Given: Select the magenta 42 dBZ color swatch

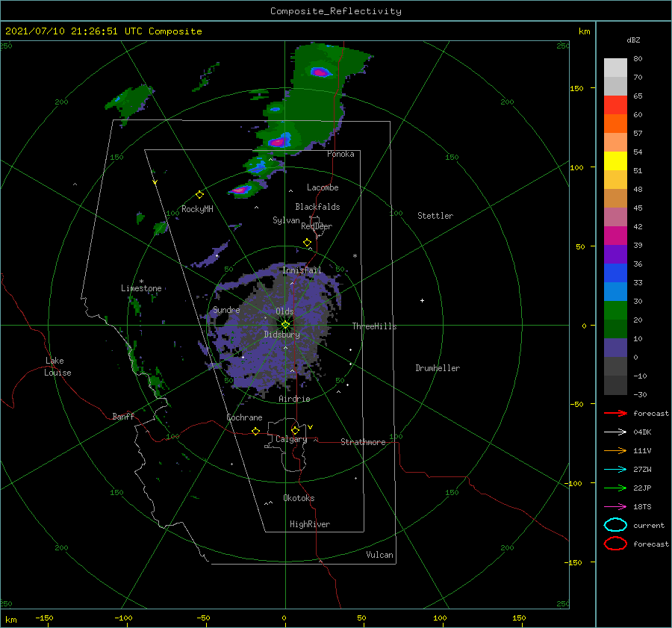Looking at the screenshot, I should (615, 235).
